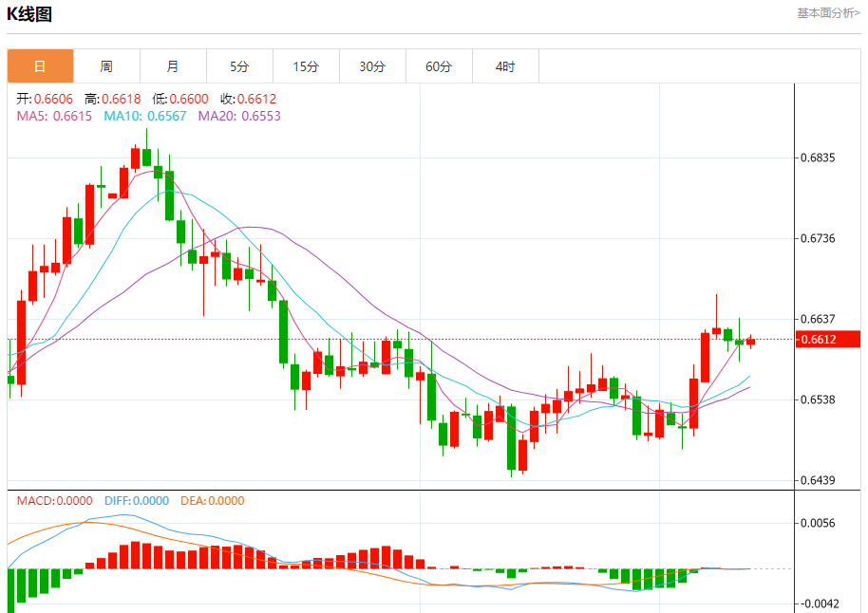
Task: Click the MA10: 0.6567 indicator text
Action: (x=145, y=116)
